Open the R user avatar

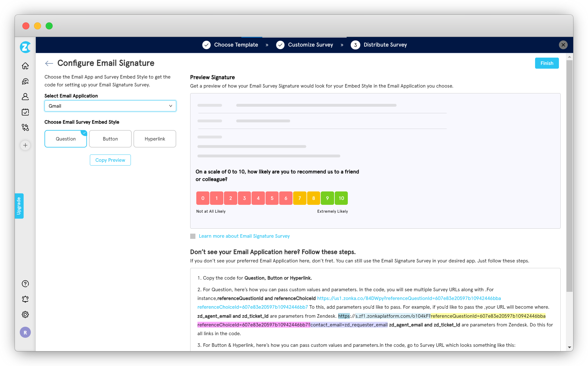(x=25, y=332)
